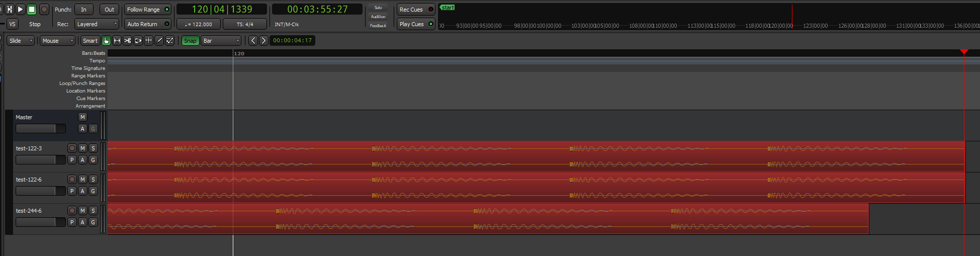Screen dimensions: 980x256
Task: Click the global Record enable button
Action: (44, 10)
